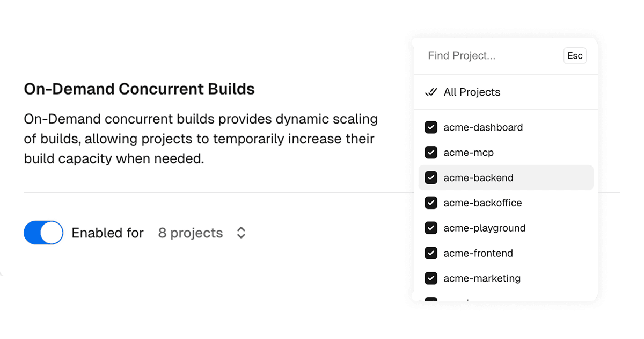Click the double-check icon beside All Projects
The height and width of the screenshot is (339, 644).
click(x=431, y=92)
